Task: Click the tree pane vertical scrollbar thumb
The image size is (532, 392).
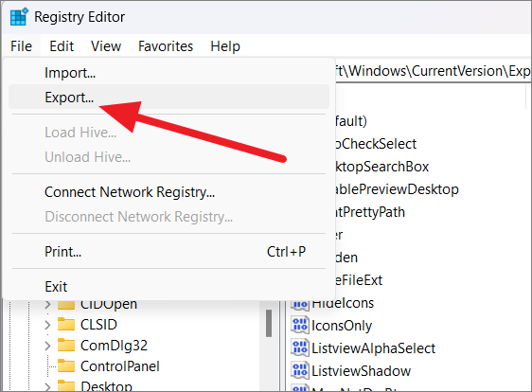Action: click(x=269, y=323)
